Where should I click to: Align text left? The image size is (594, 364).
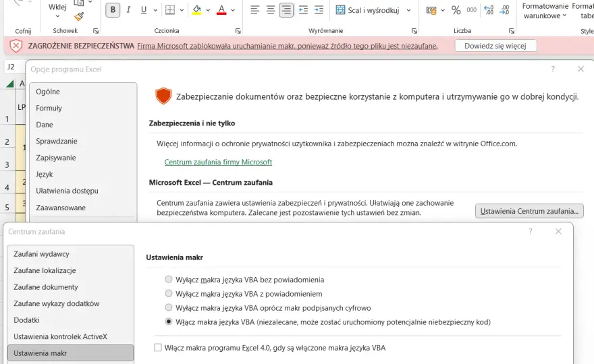coord(255,10)
